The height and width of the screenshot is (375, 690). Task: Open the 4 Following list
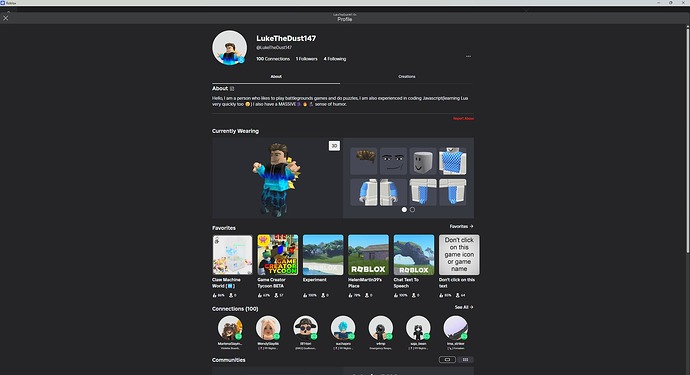pos(335,59)
